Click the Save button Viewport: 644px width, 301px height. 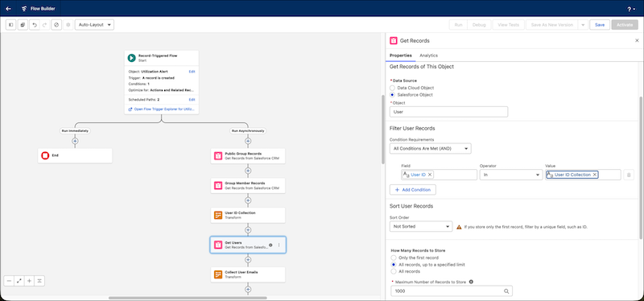click(x=600, y=25)
